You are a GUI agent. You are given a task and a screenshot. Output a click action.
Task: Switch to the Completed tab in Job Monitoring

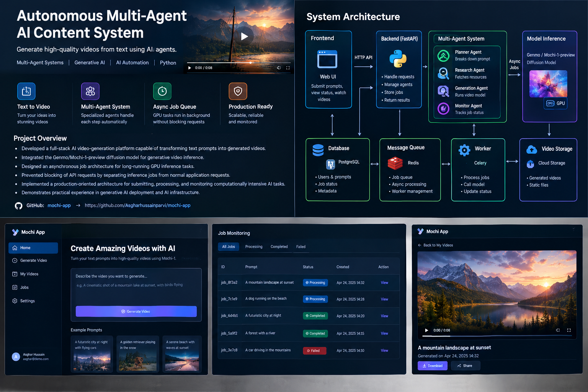point(279,247)
